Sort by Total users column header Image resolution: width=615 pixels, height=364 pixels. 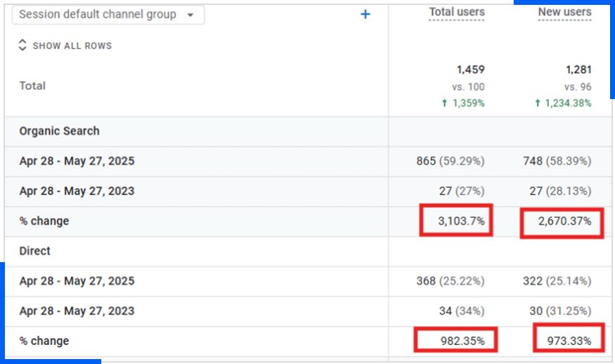point(457,12)
